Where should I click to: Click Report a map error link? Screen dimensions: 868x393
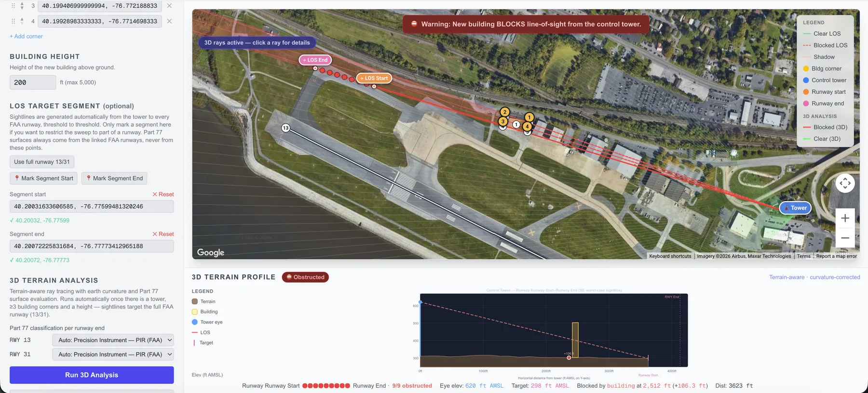click(836, 256)
